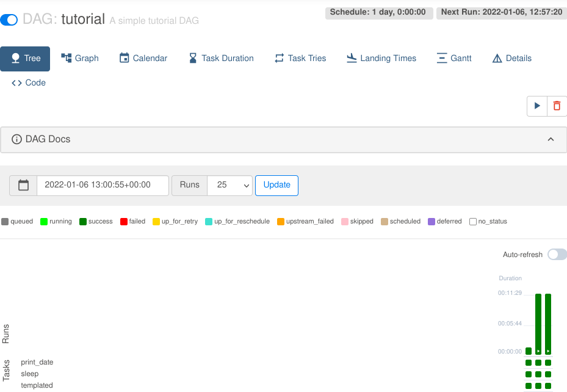Image resolution: width=567 pixels, height=392 pixels.
Task: Click the deferred status legend swatch
Action: pos(432,222)
